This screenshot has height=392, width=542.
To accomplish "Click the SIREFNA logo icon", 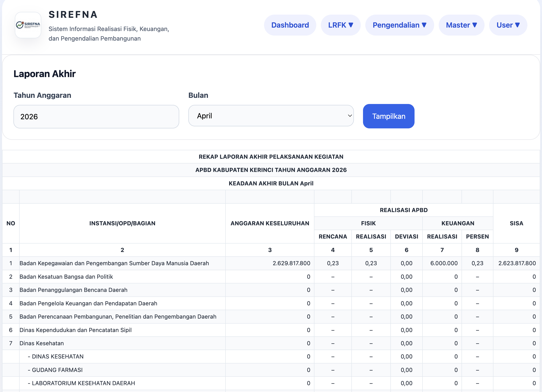I will click(x=28, y=25).
